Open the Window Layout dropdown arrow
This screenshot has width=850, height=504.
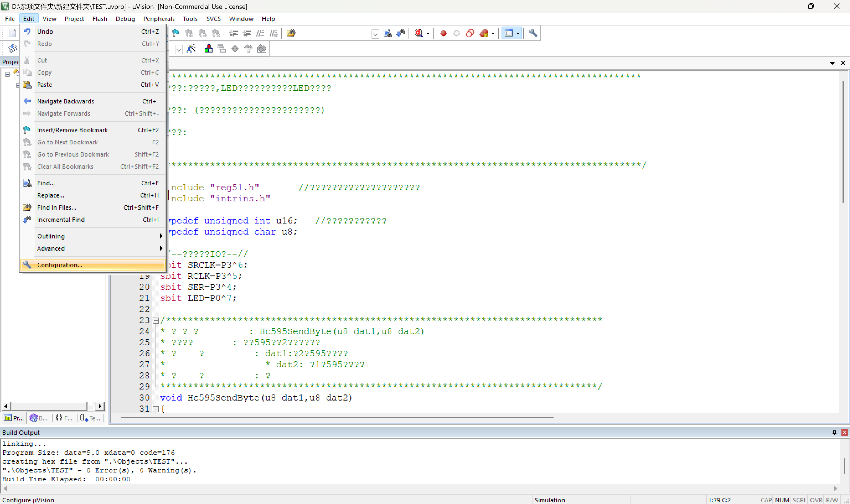518,33
